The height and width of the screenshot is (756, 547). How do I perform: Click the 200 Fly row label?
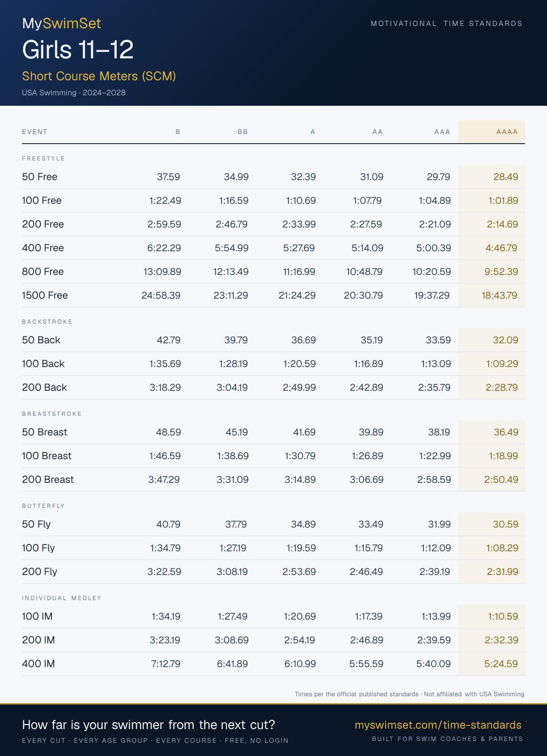tap(40, 572)
